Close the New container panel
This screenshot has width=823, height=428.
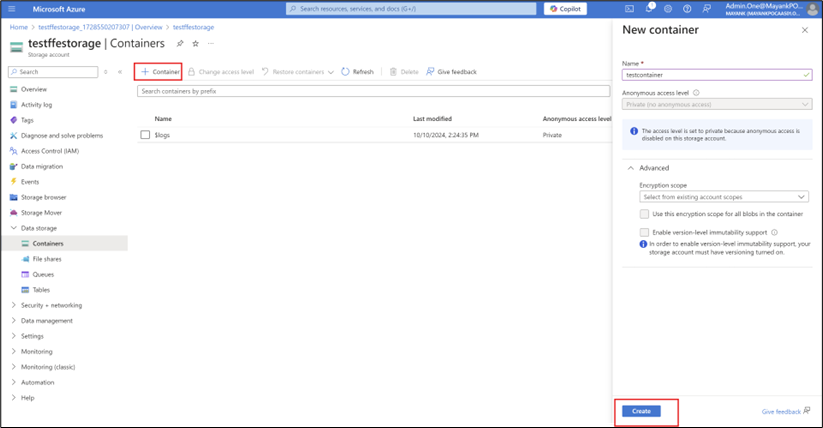click(805, 30)
